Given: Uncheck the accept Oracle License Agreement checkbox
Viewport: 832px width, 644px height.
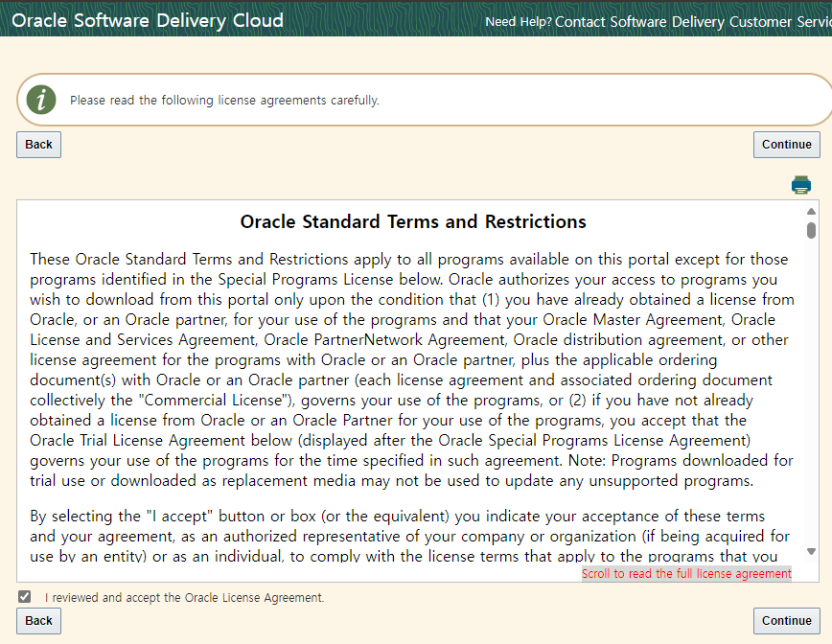Looking at the screenshot, I should point(24,597).
